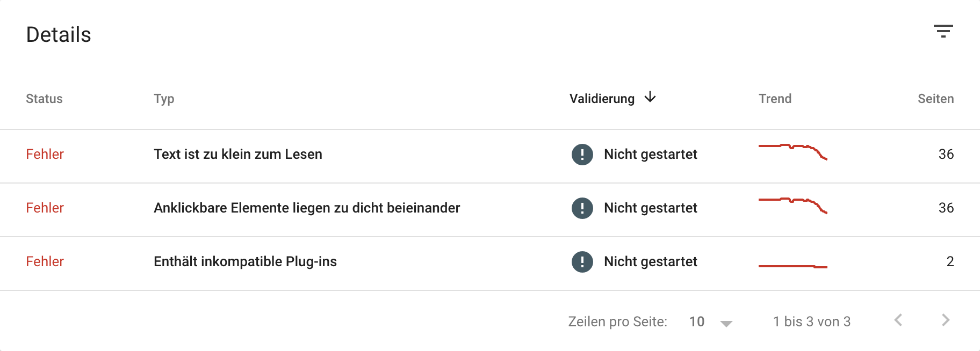Image resolution: width=980 pixels, height=351 pixels.
Task: Click the Trend column header
Action: [775, 99]
